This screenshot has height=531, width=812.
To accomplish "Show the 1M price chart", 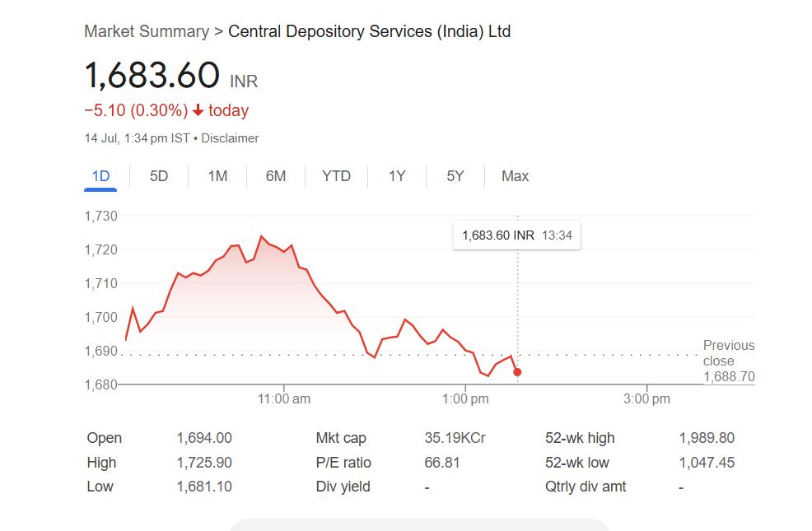I will tap(217, 176).
